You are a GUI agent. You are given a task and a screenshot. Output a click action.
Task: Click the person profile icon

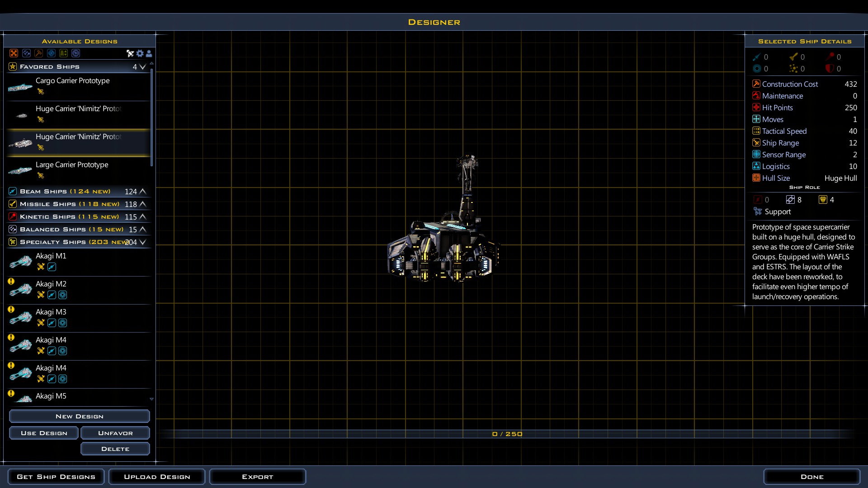149,54
